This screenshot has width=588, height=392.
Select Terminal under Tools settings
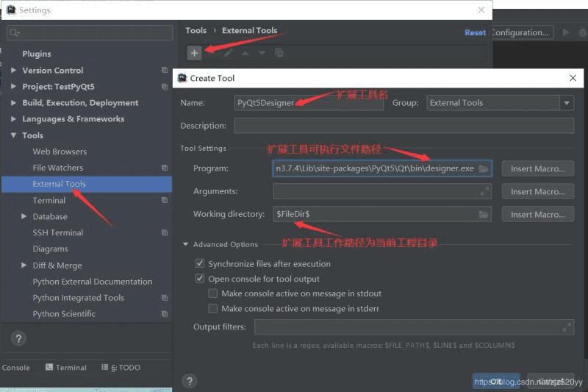49,200
